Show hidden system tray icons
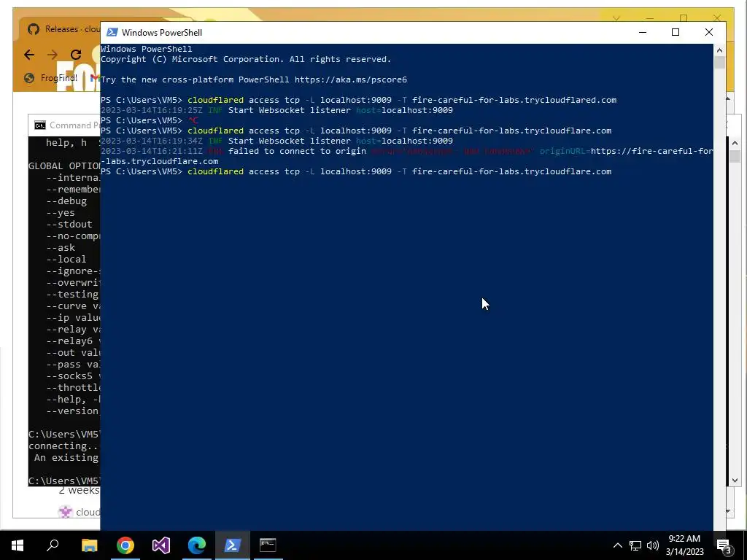Image resolution: width=747 pixels, height=560 pixels. [x=617, y=545]
